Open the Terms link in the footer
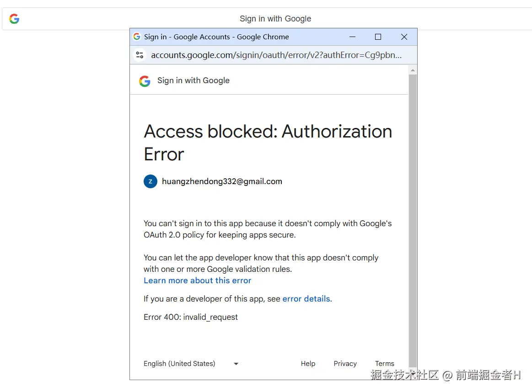Viewport: 532px width, 392px height. [384, 364]
